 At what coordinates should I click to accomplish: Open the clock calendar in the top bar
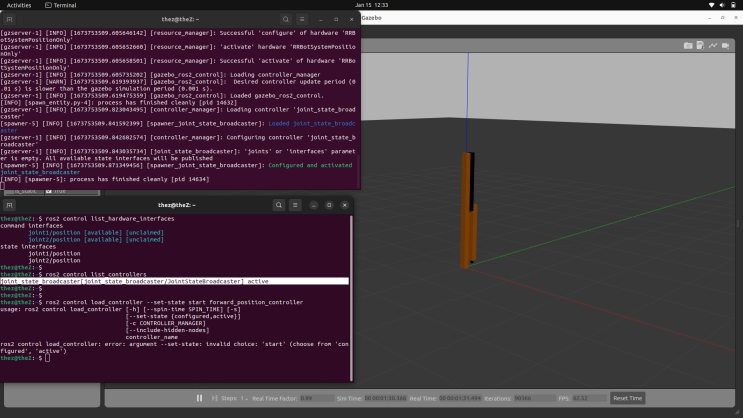pos(371,5)
